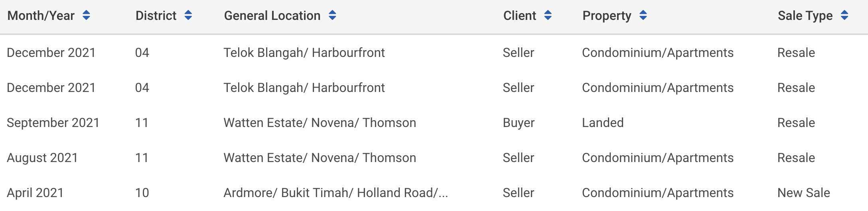
Task: Select the General Location header label
Action: tap(272, 16)
